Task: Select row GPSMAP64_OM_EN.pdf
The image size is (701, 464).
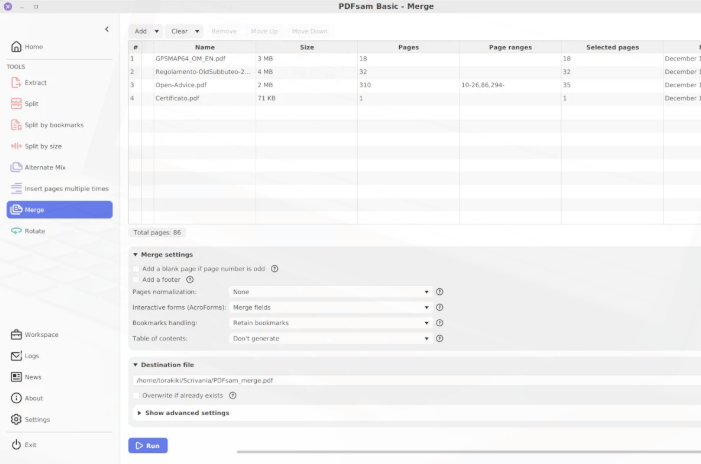Action: click(x=414, y=59)
